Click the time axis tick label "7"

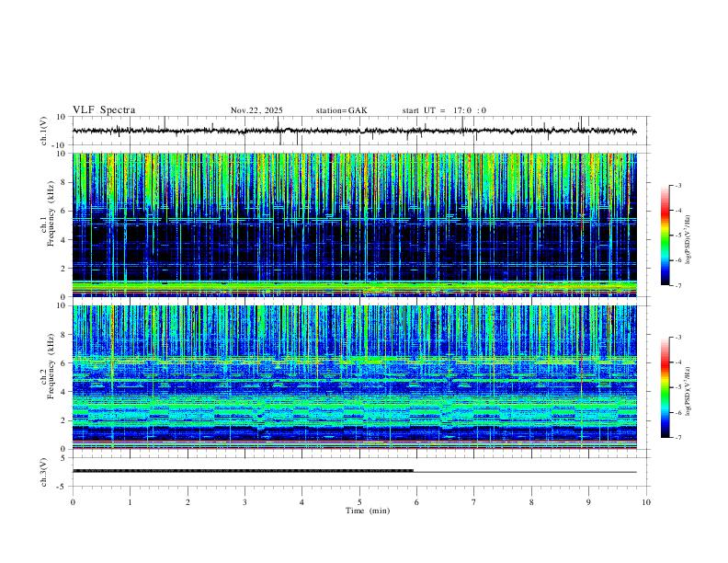[x=474, y=502]
